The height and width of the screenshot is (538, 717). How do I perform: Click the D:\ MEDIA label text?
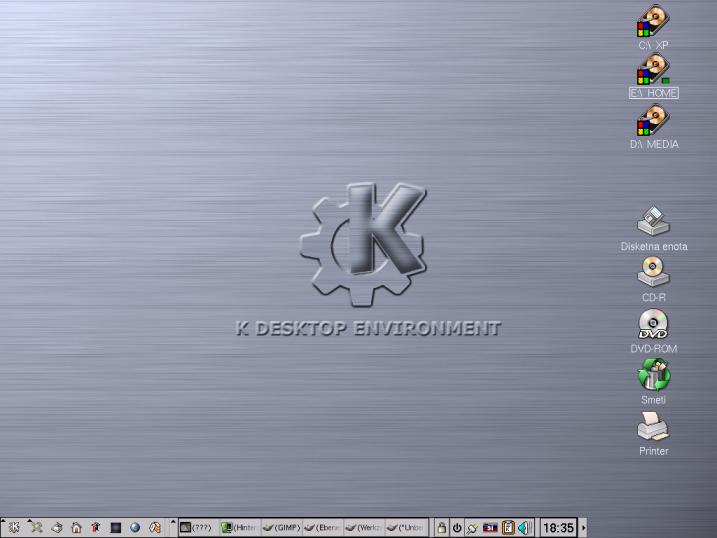(x=654, y=144)
